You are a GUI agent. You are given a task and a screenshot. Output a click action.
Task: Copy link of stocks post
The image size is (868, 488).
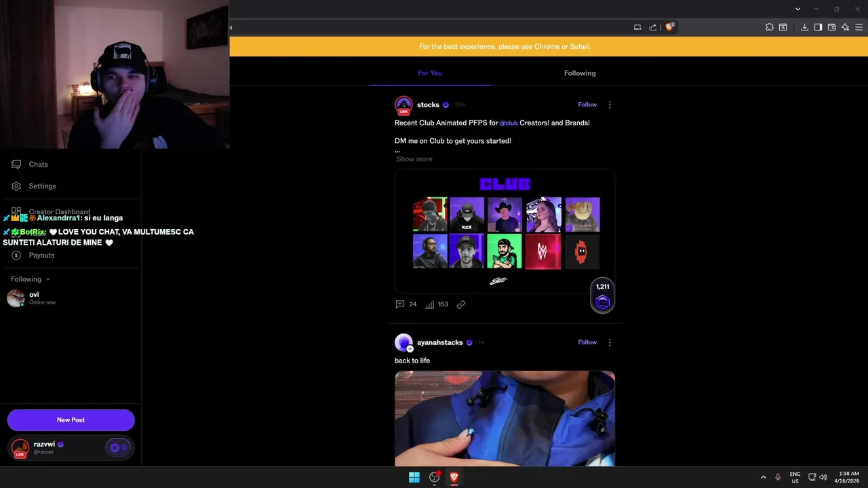(461, 304)
